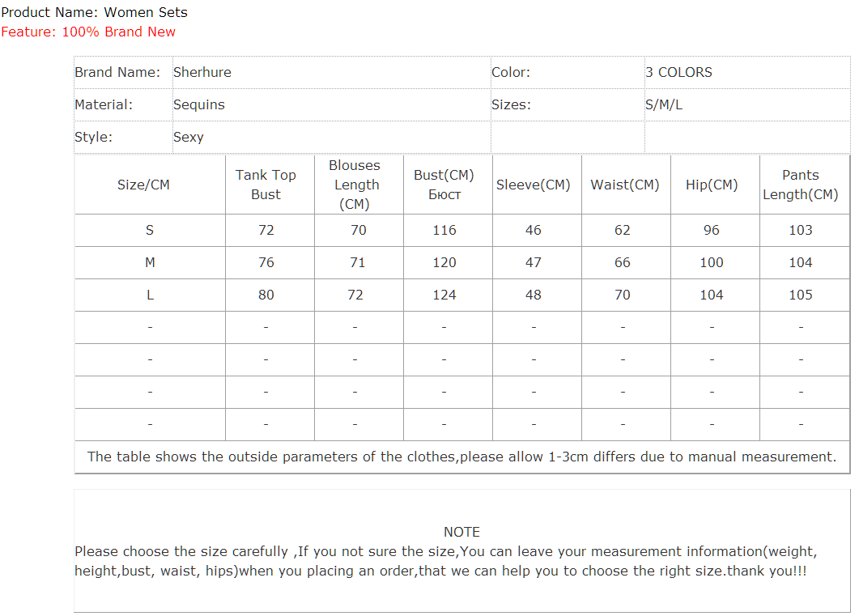The height and width of the screenshot is (616, 859).
Task: Click Waist value 66 for size M
Action: tap(623, 263)
